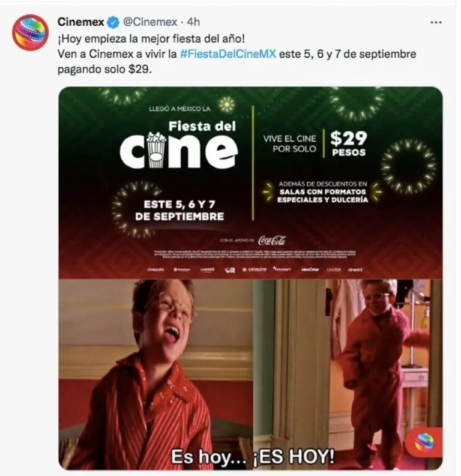The width and height of the screenshot is (461, 476).
Task: Click the Cinemex profile avatar
Action: 30,32
